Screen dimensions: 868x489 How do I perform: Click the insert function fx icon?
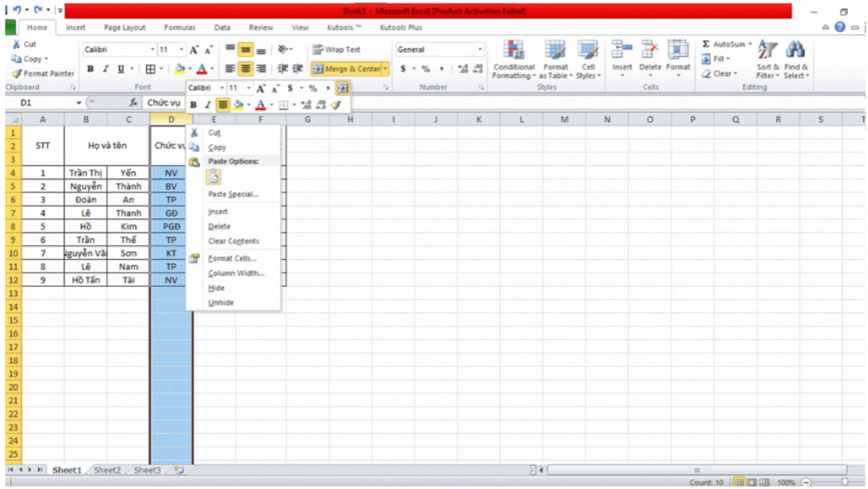134,102
